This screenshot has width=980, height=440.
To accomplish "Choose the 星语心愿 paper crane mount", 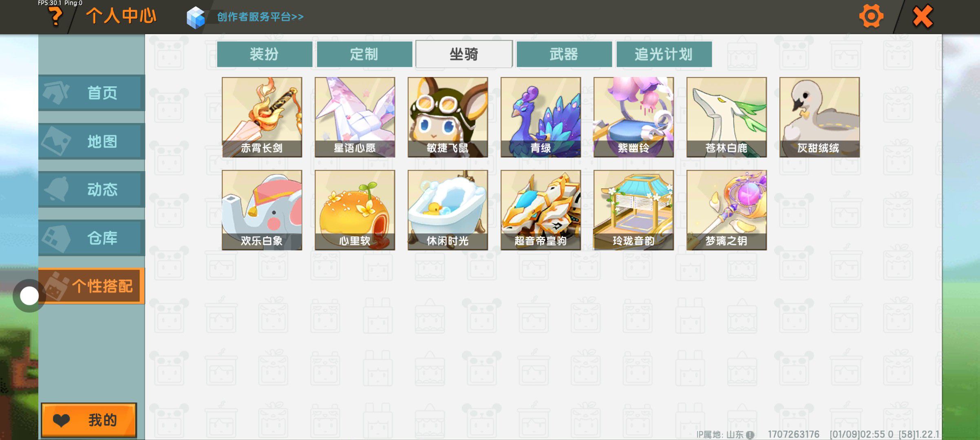I will point(355,117).
